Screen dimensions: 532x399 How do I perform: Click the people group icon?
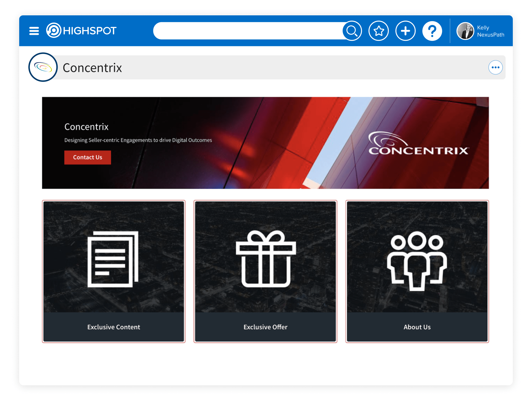pos(417,260)
